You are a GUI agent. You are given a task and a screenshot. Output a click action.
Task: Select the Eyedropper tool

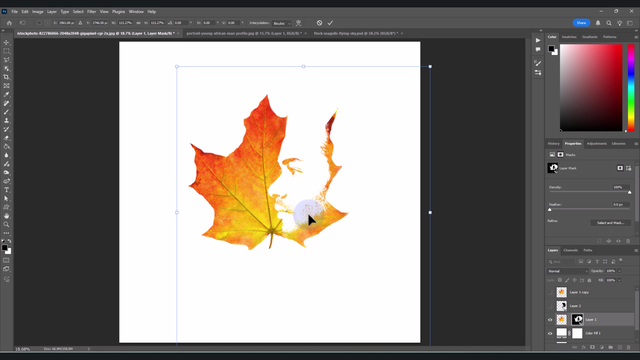pos(7,95)
